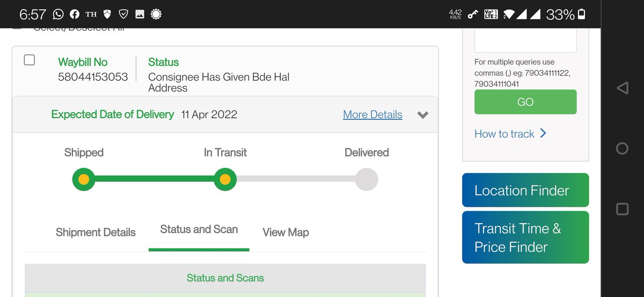The height and width of the screenshot is (297, 644).
Task: Tap the TH notification icon
Action: tap(91, 14)
